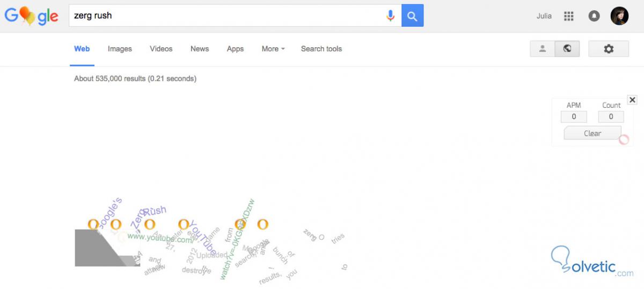Image resolution: width=644 pixels, height=289 pixels.
Task: Click the Google logo with balloons
Action: [31, 16]
